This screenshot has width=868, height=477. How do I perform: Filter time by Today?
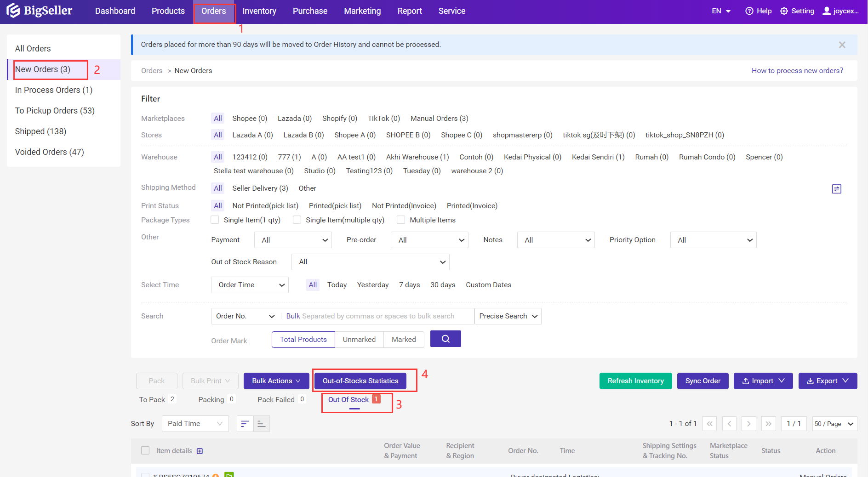[337, 285]
